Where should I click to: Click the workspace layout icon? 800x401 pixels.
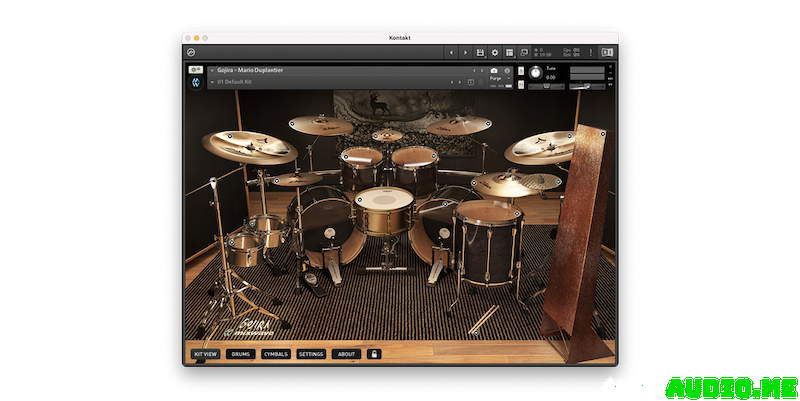(509, 52)
